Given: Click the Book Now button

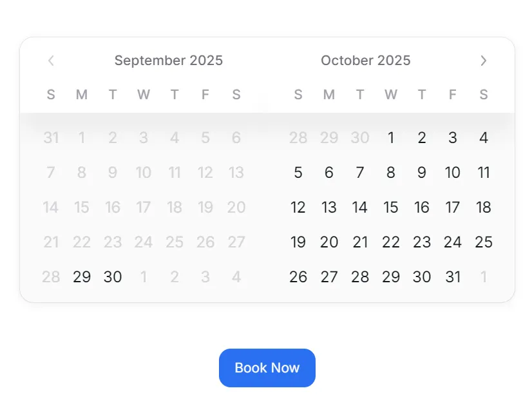Looking at the screenshot, I should point(267,368).
